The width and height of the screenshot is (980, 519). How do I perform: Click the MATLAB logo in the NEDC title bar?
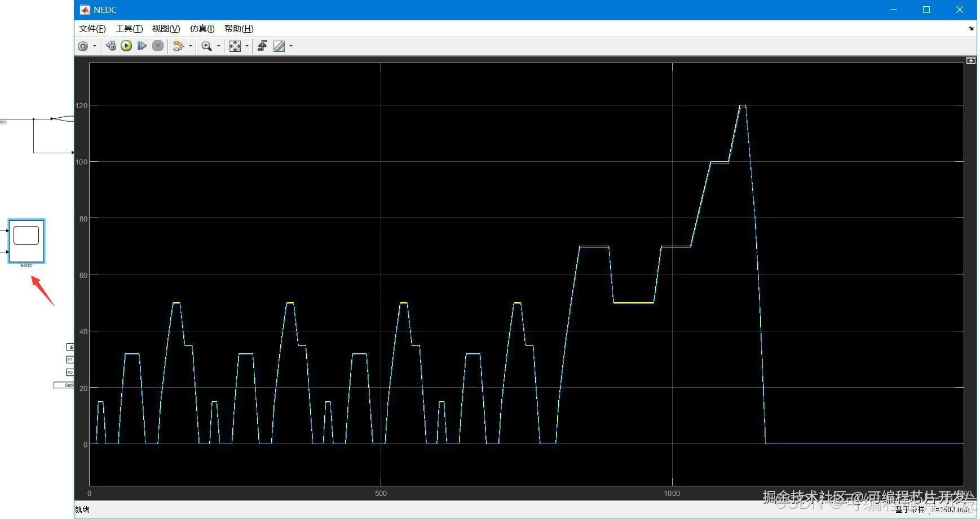coord(85,10)
